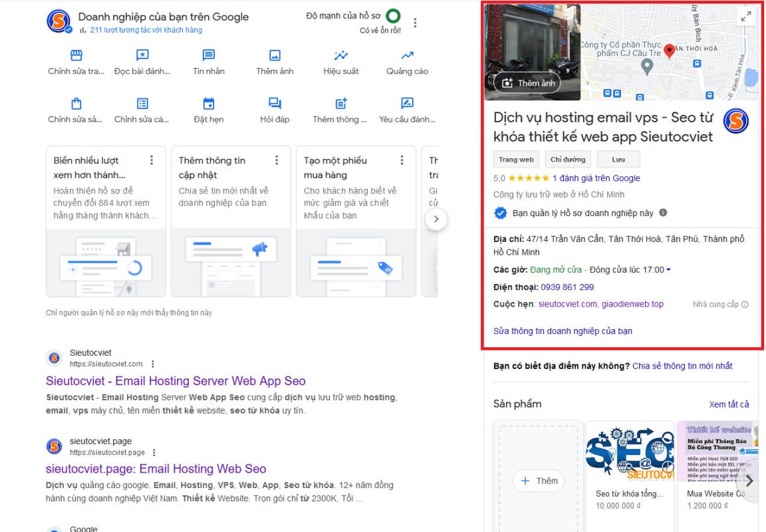Click Chỉ đường directions button
The height and width of the screenshot is (532, 766).
point(568,159)
